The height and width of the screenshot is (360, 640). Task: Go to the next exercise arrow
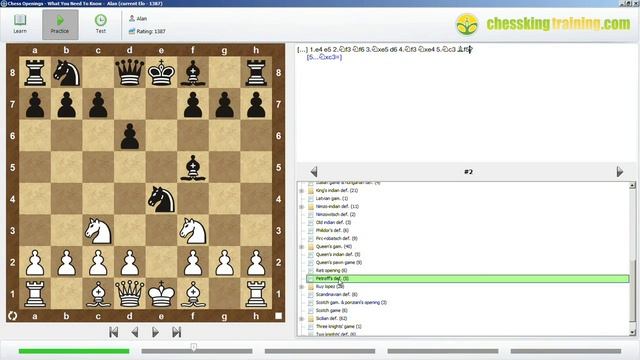coord(620,171)
